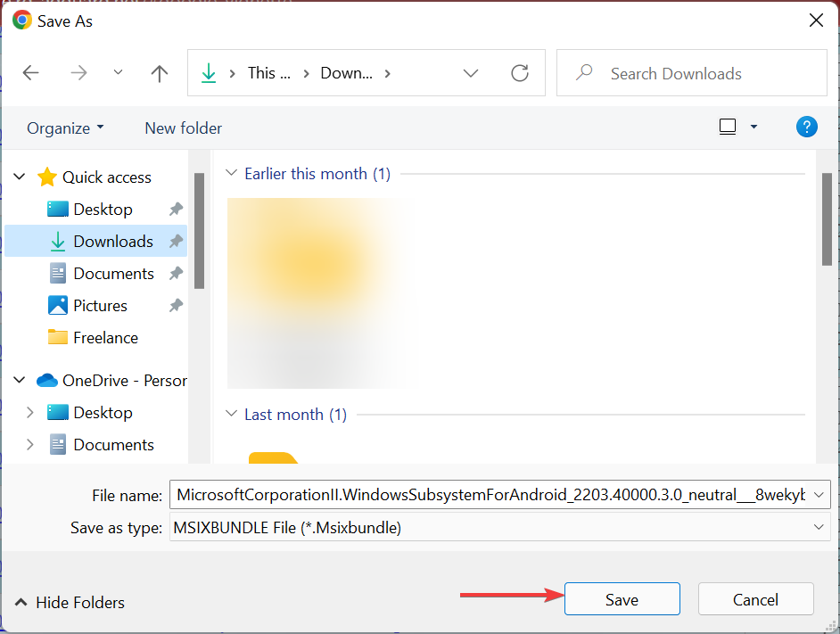
Task: Select the Pictures folder in Quick access
Action: (98, 305)
